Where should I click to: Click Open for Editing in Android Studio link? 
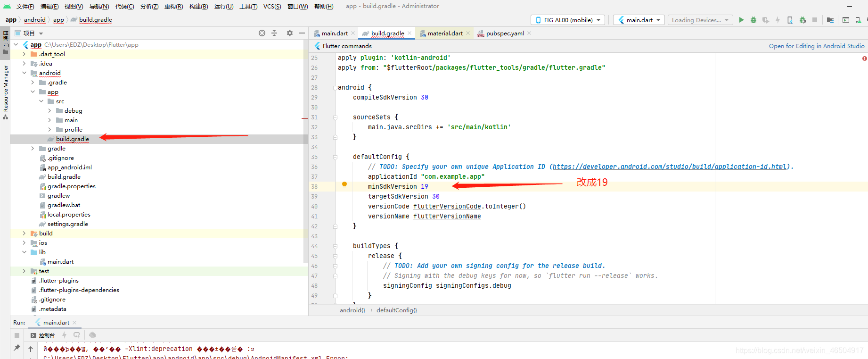(x=817, y=46)
